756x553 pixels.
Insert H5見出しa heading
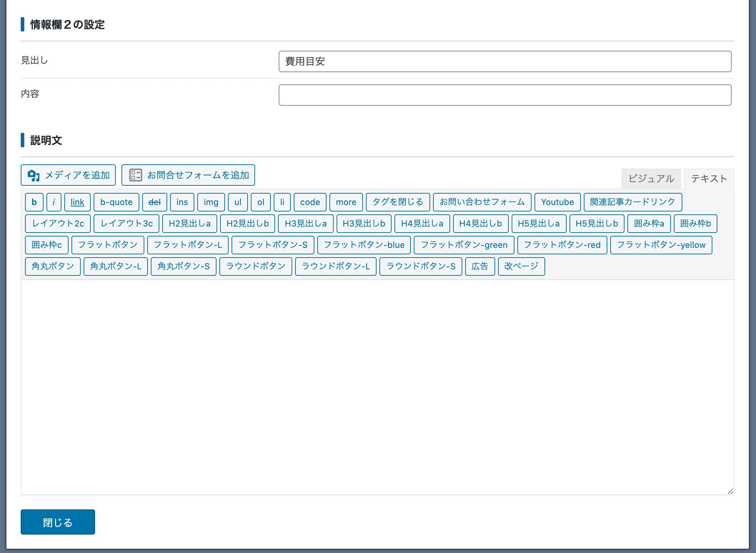pos(539,224)
